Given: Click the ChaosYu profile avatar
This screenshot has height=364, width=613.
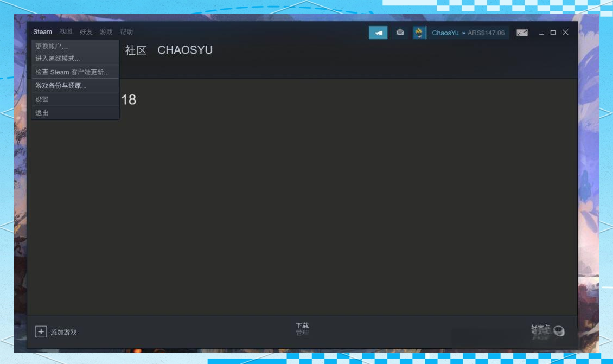Looking at the screenshot, I should (x=419, y=33).
